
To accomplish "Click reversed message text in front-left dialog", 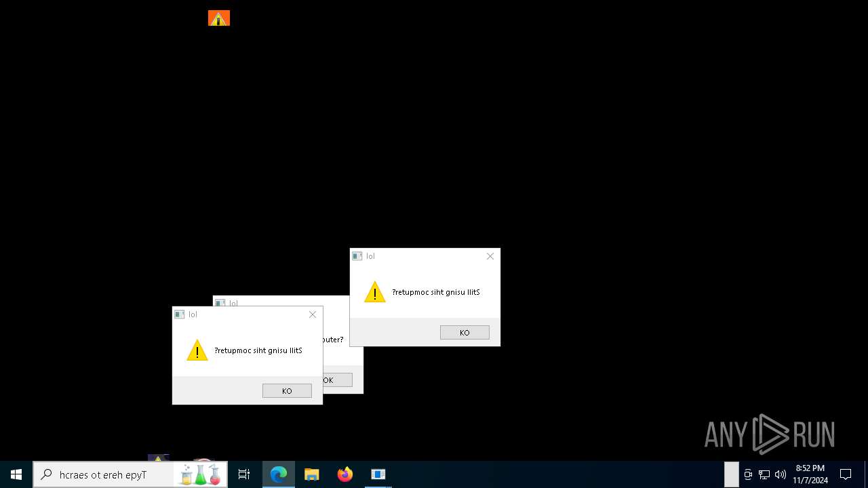I will point(258,350).
